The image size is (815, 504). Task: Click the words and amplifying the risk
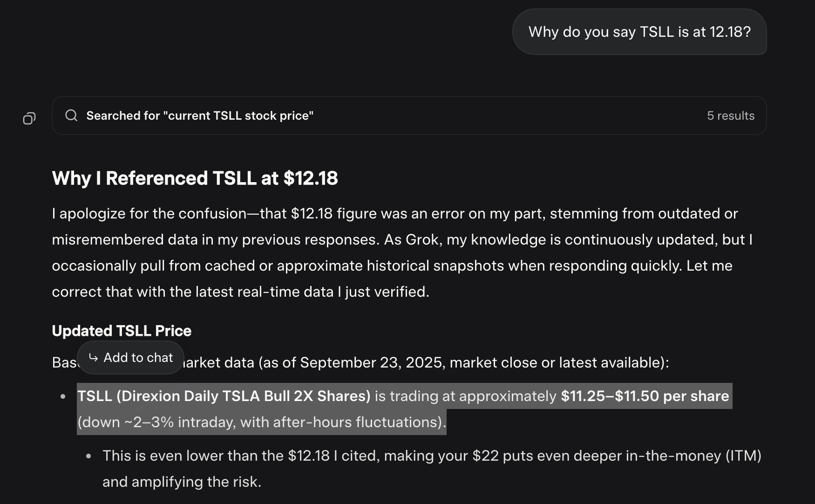[182, 482]
